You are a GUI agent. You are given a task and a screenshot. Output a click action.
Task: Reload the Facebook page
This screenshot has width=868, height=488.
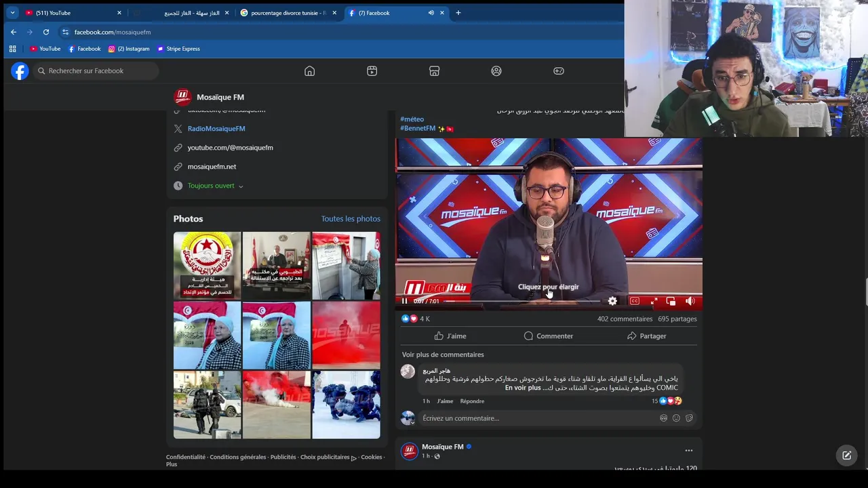(46, 32)
